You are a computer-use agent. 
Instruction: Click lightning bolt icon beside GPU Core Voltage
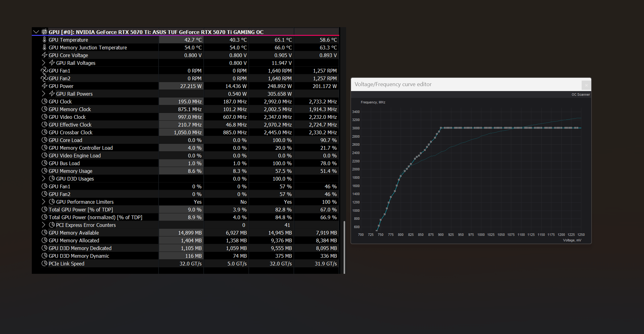tap(44, 55)
